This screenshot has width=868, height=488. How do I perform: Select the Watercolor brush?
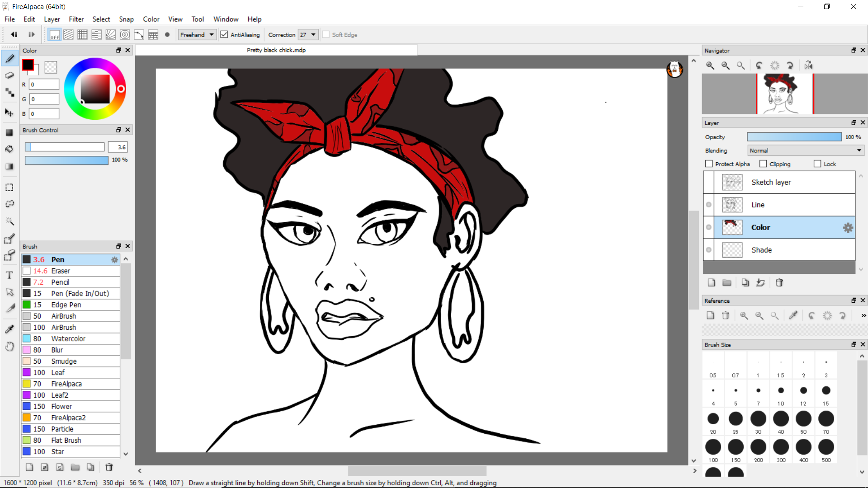(68, 338)
